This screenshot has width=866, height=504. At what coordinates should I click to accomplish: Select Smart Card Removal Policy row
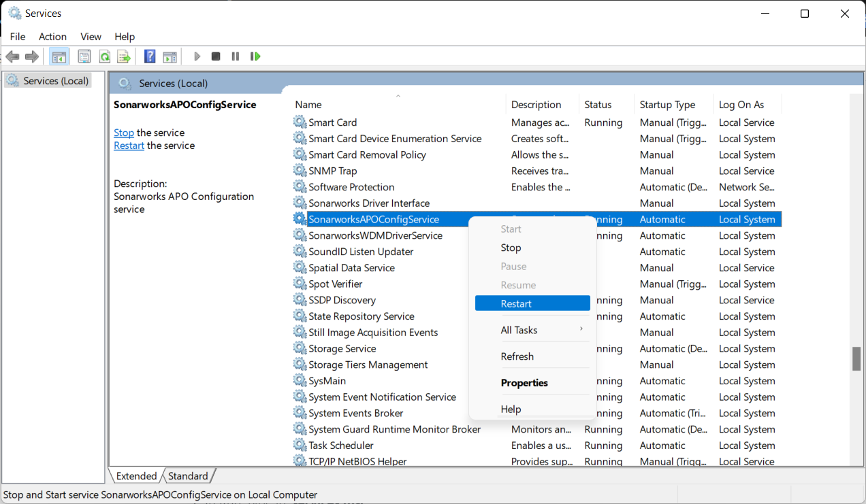(536, 155)
